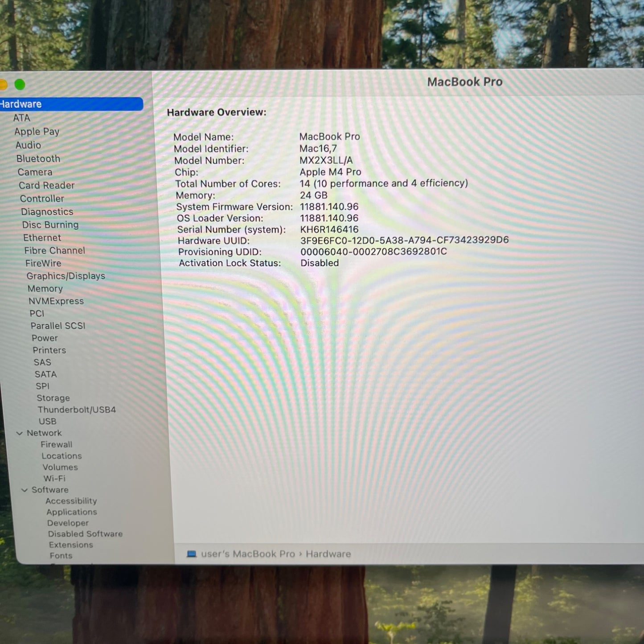Click the green zoom window button
Image resolution: width=644 pixels, height=644 pixels.
tap(20, 84)
